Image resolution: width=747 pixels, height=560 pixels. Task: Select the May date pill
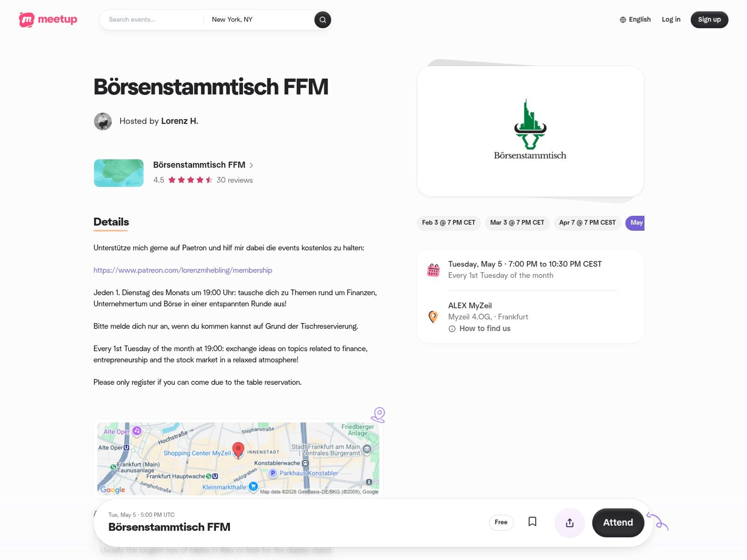click(635, 223)
